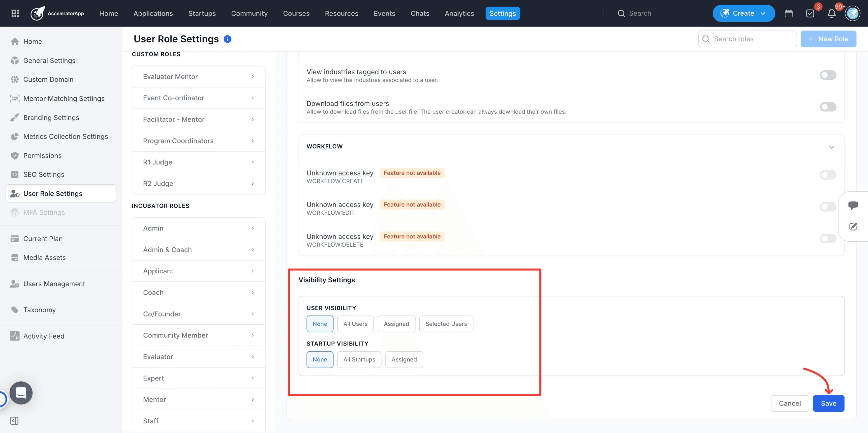Expand the Evaluator Mentor custom role
This screenshot has height=433, width=868.
point(198,76)
